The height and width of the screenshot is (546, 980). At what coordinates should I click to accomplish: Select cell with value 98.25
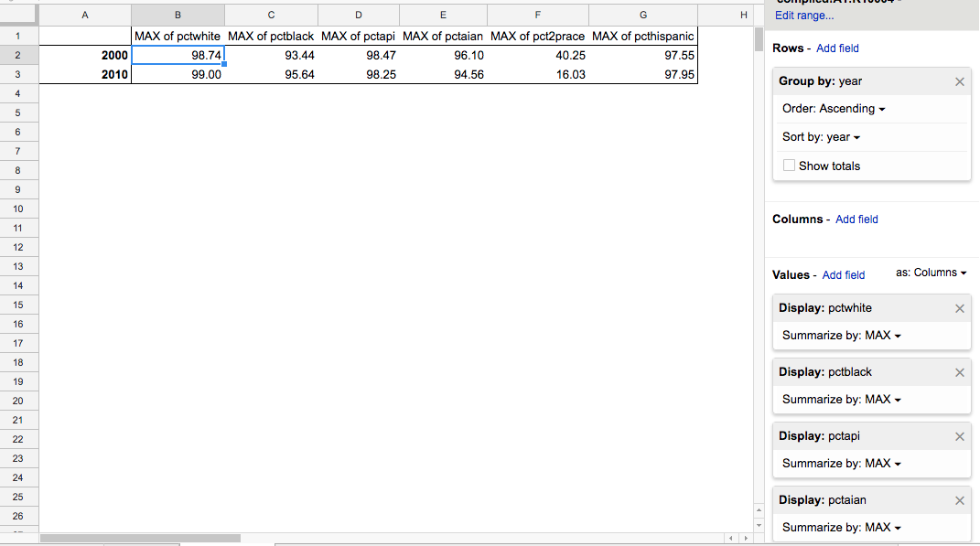tap(359, 74)
